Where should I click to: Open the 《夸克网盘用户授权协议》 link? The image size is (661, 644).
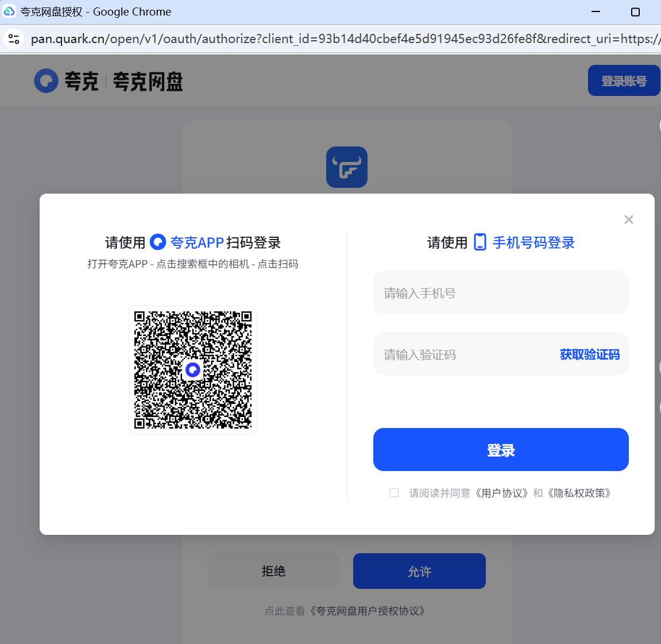coord(367,611)
